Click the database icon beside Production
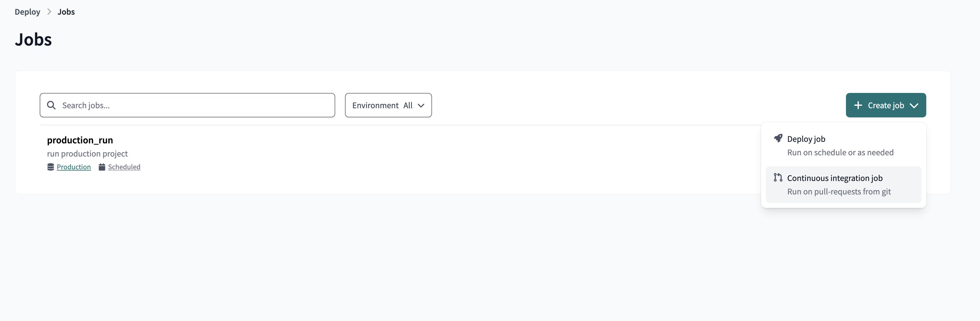 (51, 167)
